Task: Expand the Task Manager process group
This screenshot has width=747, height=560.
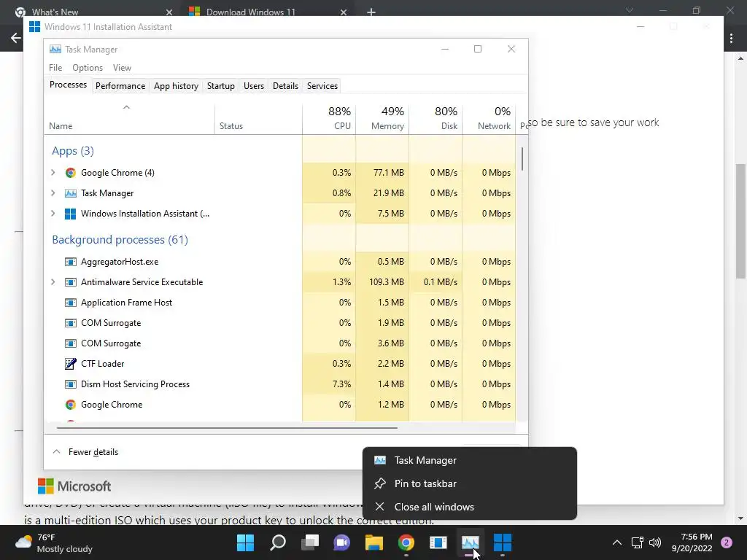Action: click(53, 193)
